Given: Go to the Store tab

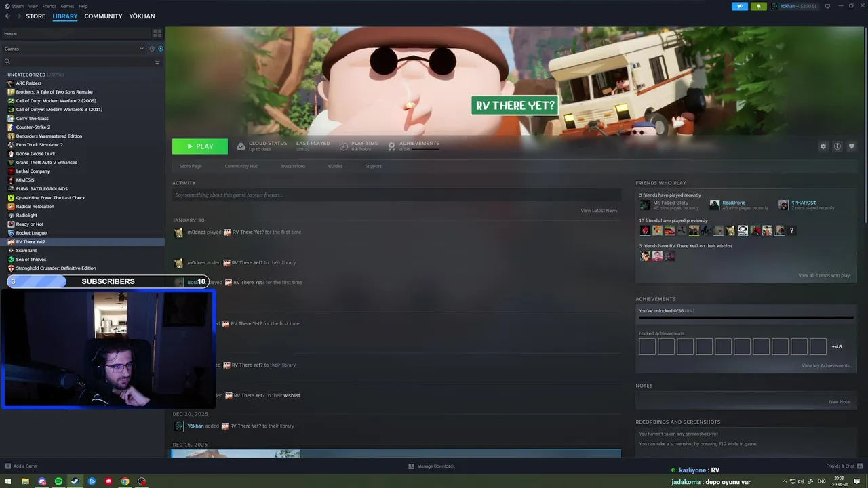Looking at the screenshot, I should (x=36, y=16).
